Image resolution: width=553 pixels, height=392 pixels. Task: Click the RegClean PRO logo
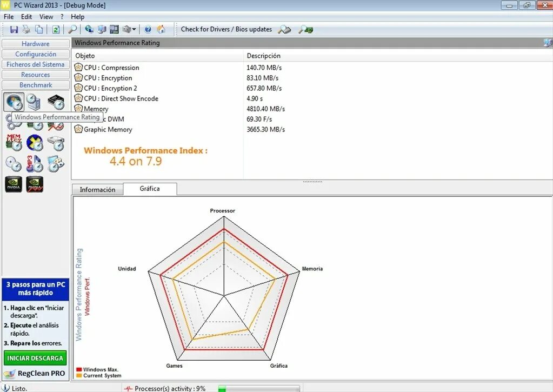coord(35,373)
